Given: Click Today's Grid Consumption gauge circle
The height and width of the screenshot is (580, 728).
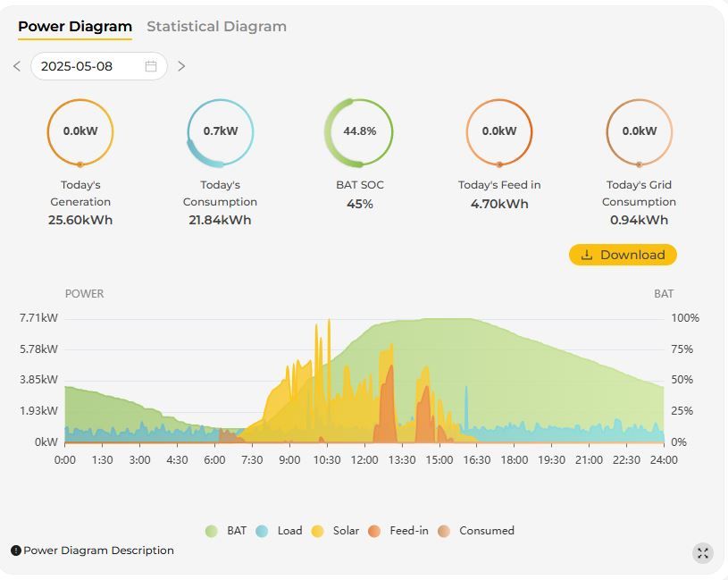Looking at the screenshot, I should click(x=639, y=131).
